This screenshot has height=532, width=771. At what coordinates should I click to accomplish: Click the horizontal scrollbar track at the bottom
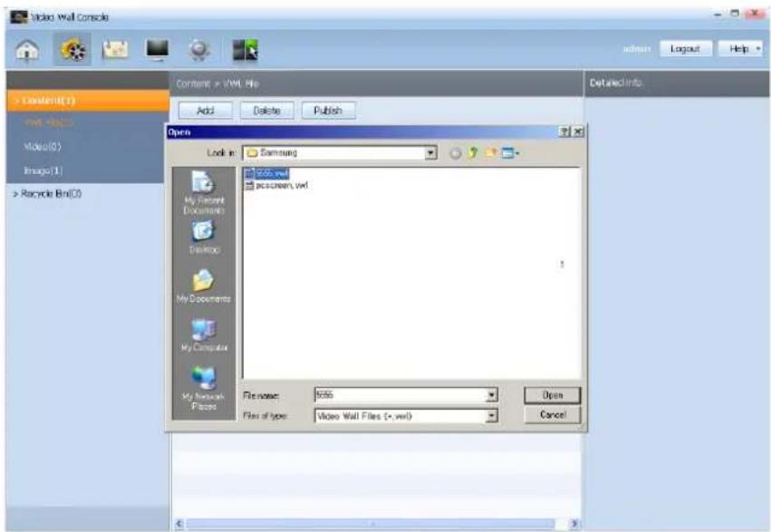point(376,524)
